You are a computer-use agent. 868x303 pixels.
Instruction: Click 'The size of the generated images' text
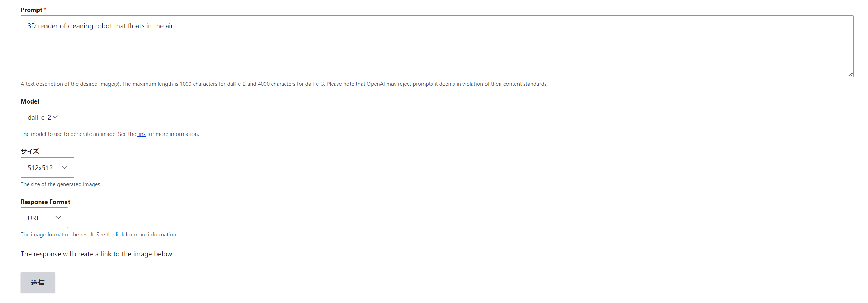(61, 184)
